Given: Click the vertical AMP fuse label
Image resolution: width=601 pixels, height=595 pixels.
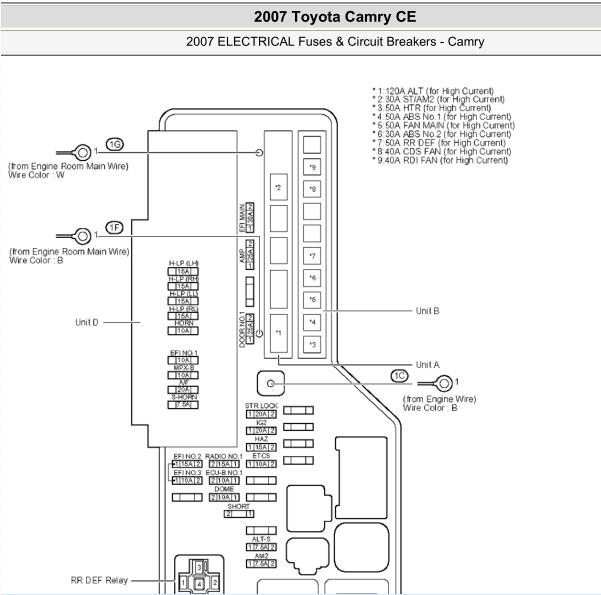Looking at the screenshot, I should [x=242, y=256].
